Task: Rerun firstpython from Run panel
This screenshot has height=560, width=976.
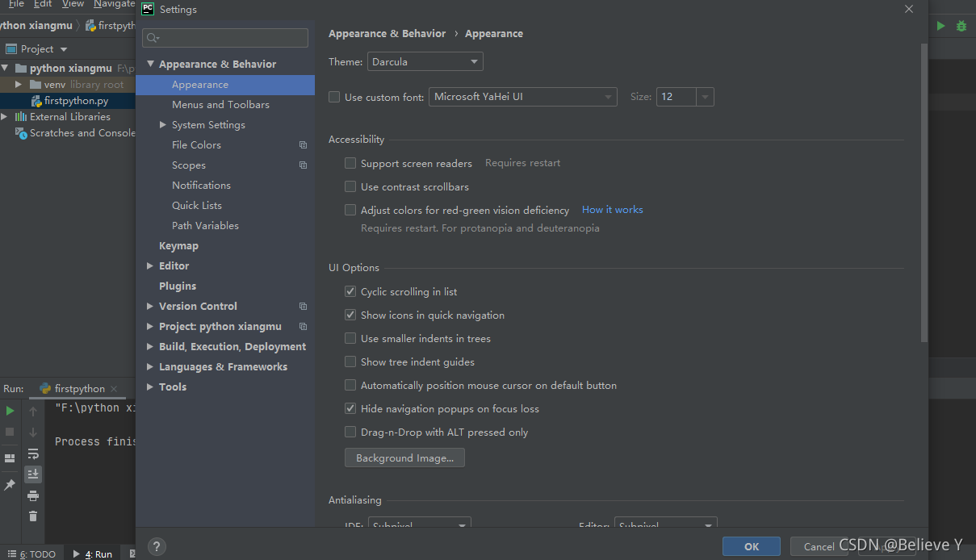Action: 10,411
